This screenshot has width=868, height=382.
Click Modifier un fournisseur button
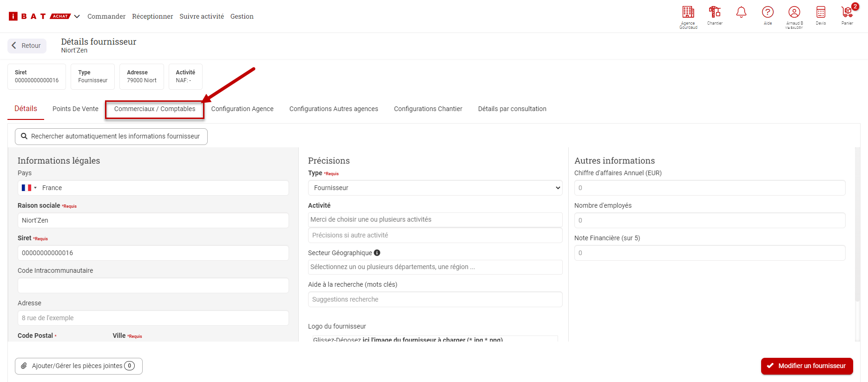(x=807, y=366)
